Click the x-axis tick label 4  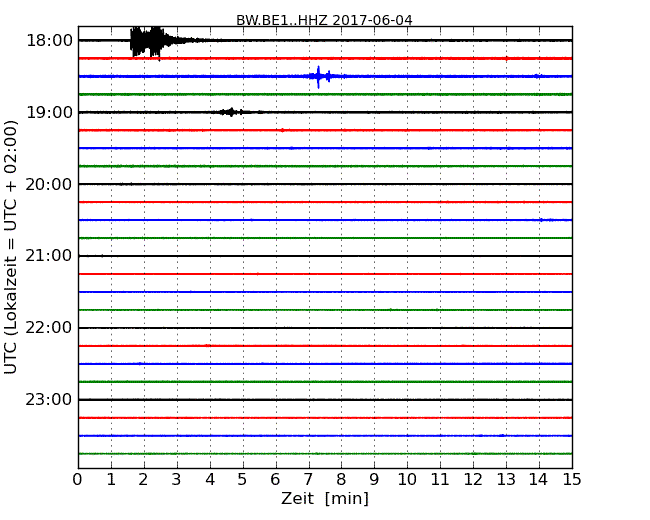tap(210, 479)
